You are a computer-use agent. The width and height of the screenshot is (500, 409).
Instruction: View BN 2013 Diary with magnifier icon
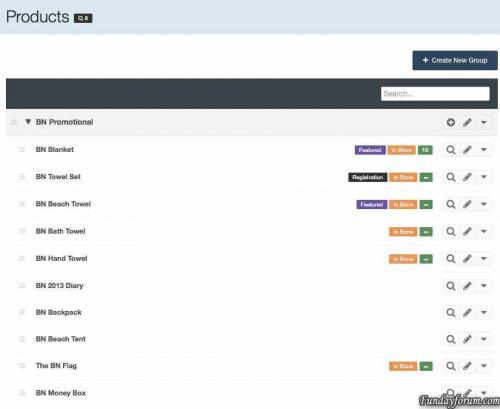pos(451,286)
